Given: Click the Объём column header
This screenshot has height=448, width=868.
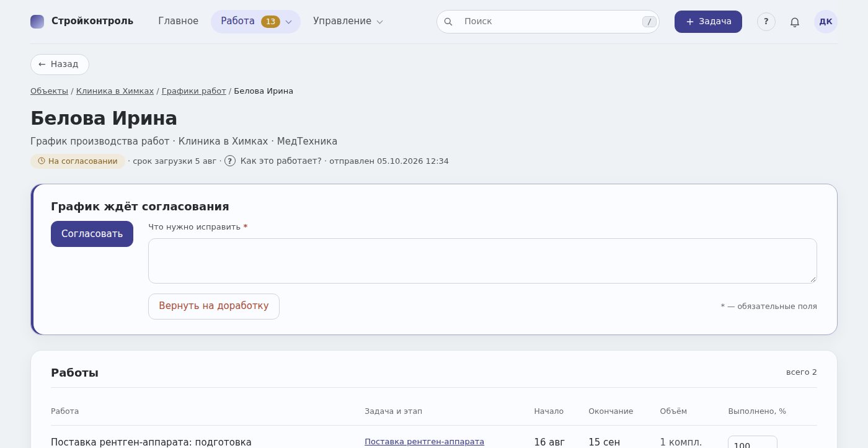Looking at the screenshot, I should (673, 411).
